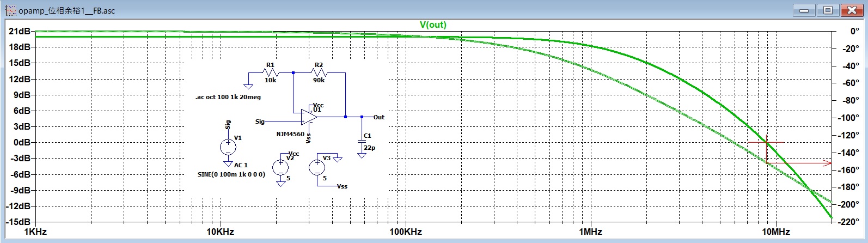Click the C1 reference designator
The height and width of the screenshot is (243, 868).
tap(367, 136)
